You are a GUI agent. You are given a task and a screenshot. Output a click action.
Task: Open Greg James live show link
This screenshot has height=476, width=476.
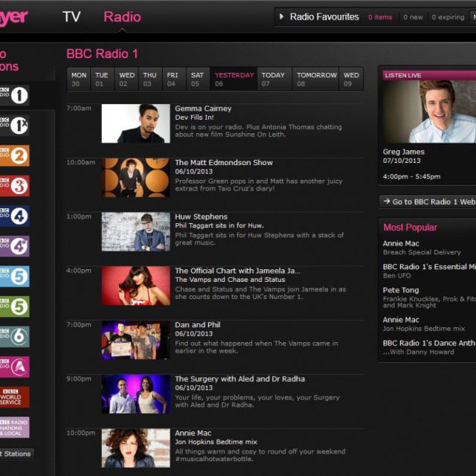pyautogui.click(x=403, y=152)
